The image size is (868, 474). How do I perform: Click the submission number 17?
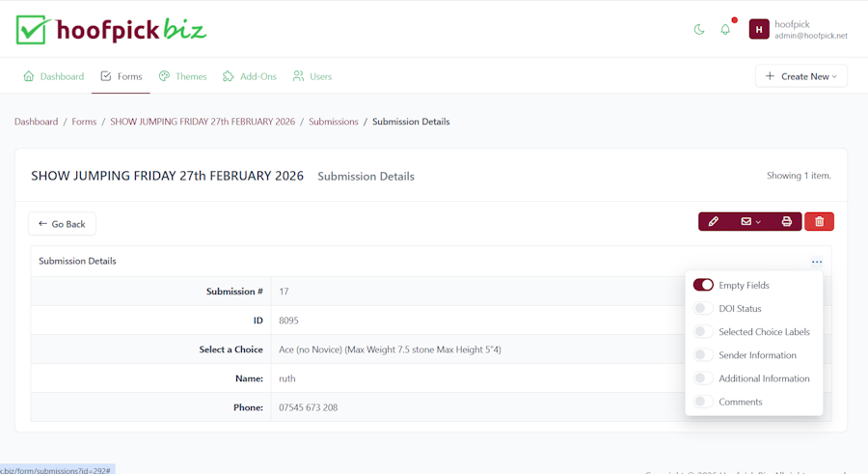[284, 292]
